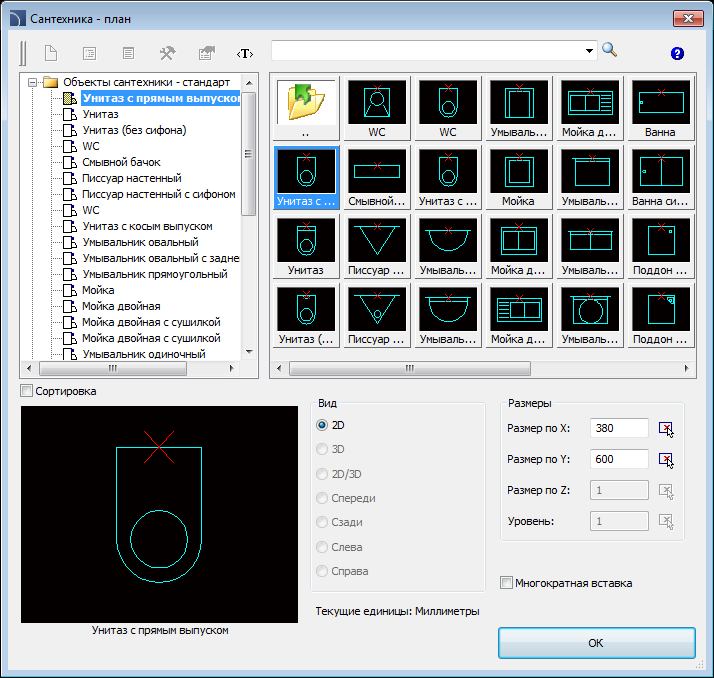Screen dimensions: 714x678
Task: Select Умывальник прямоугольный tree item
Action: (155, 274)
